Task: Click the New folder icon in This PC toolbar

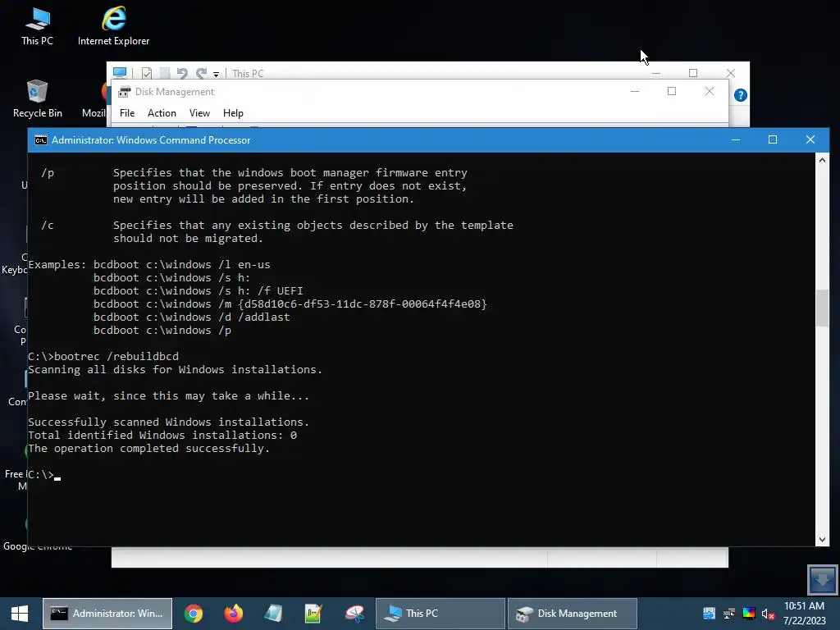Action: coord(165,73)
